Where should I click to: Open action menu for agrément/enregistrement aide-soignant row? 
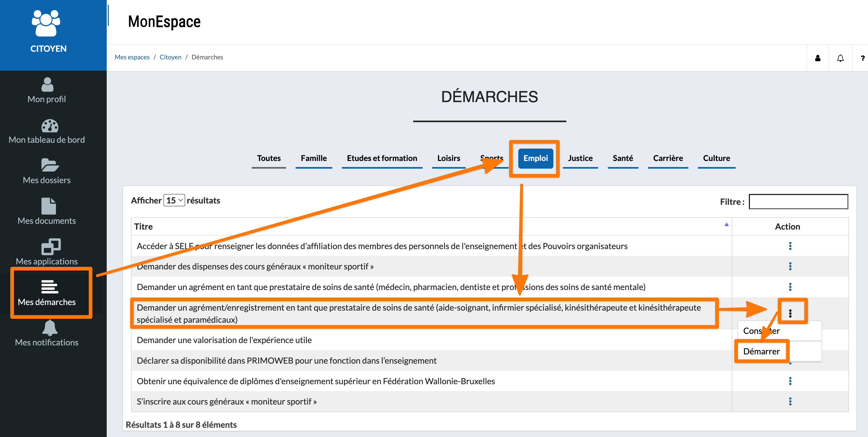(790, 313)
